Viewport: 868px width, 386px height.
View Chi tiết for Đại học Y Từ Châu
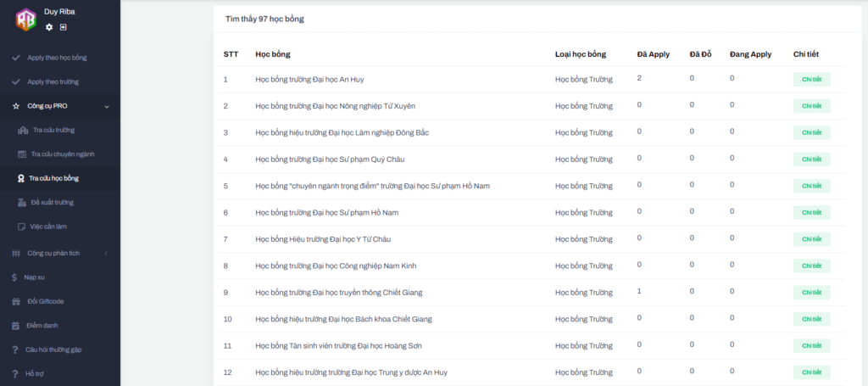coord(811,240)
